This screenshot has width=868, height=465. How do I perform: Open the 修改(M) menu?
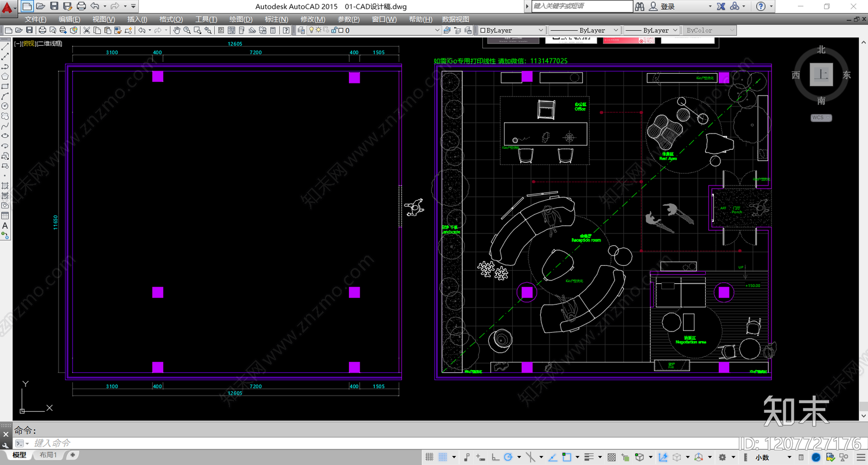[x=313, y=19]
